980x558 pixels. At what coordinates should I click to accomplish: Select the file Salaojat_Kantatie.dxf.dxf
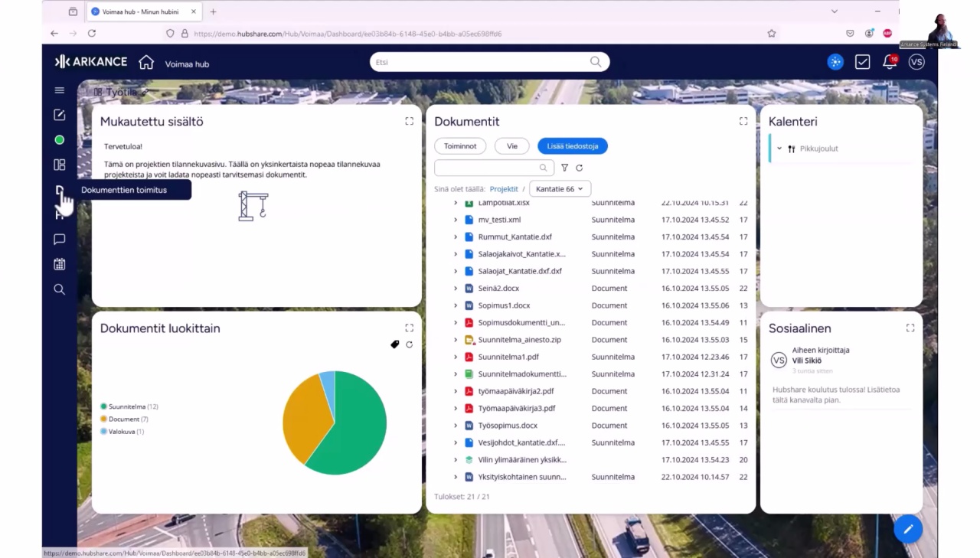tap(520, 271)
